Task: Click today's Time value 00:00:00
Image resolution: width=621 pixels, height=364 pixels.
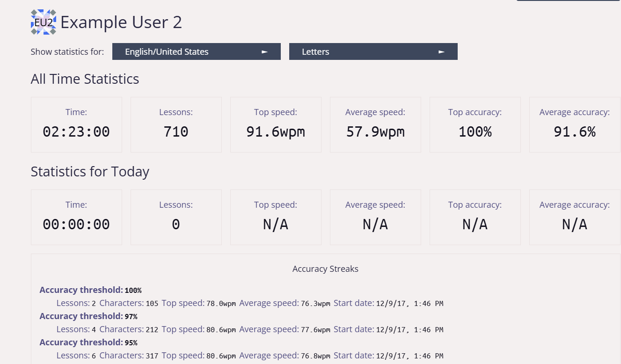Action: point(76,225)
